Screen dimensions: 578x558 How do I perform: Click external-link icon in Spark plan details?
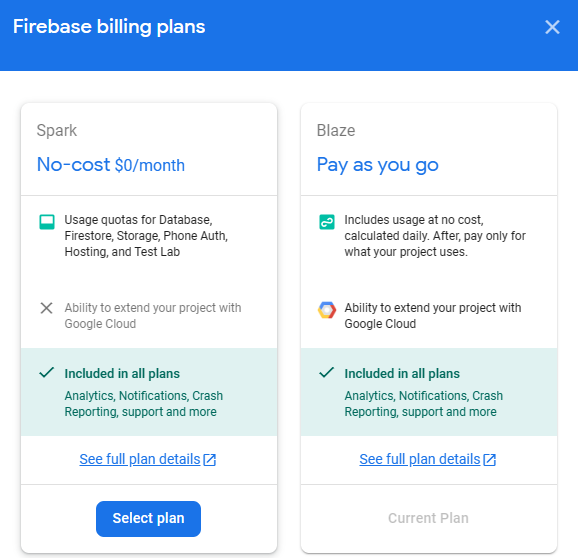click(x=210, y=460)
